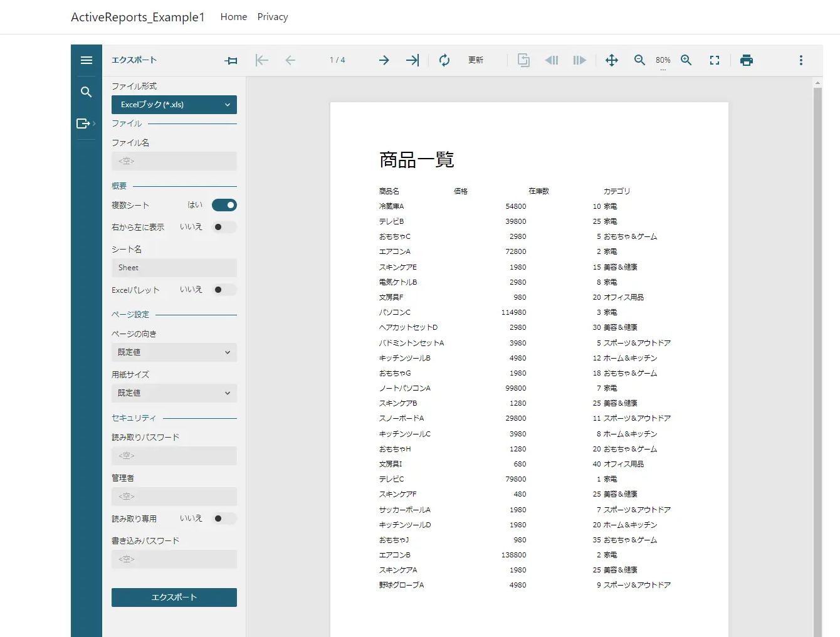Click the シート名 input field

(174, 268)
